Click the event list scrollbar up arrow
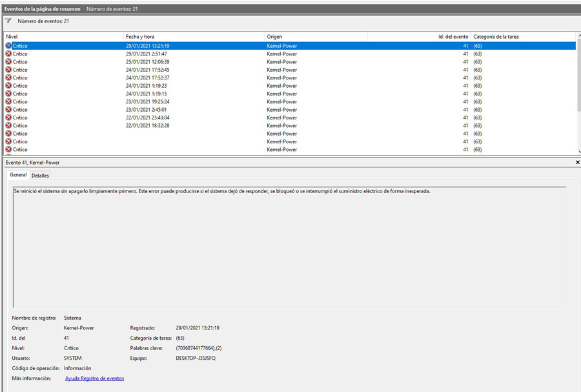 [578, 37]
